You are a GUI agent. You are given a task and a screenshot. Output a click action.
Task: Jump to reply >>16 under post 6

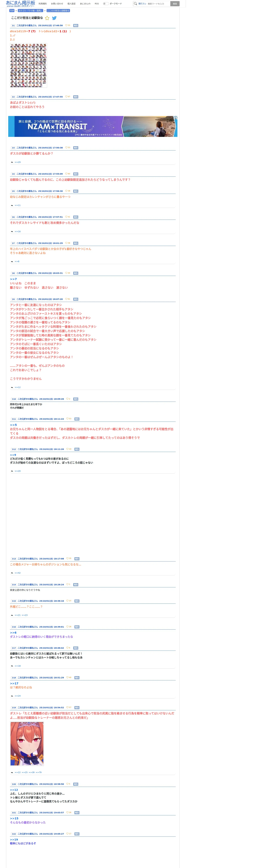tap(17, 231)
